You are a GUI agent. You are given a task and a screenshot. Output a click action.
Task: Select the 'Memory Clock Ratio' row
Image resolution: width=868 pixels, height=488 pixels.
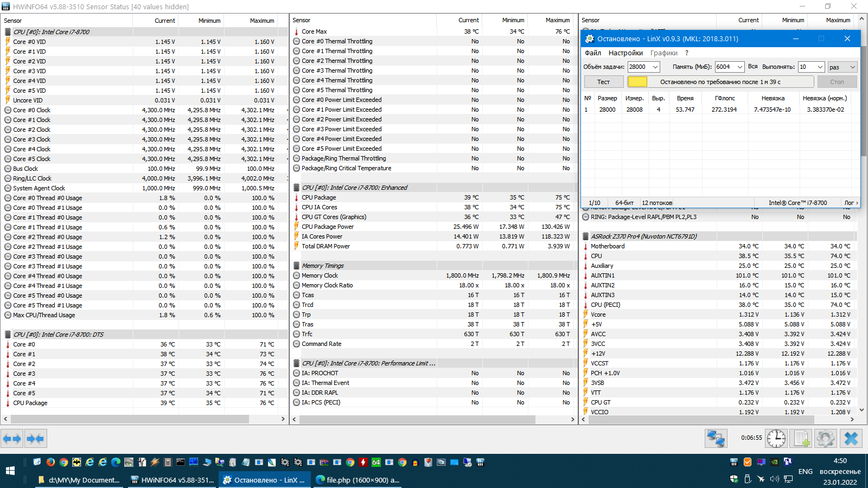pyautogui.click(x=434, y=285)
